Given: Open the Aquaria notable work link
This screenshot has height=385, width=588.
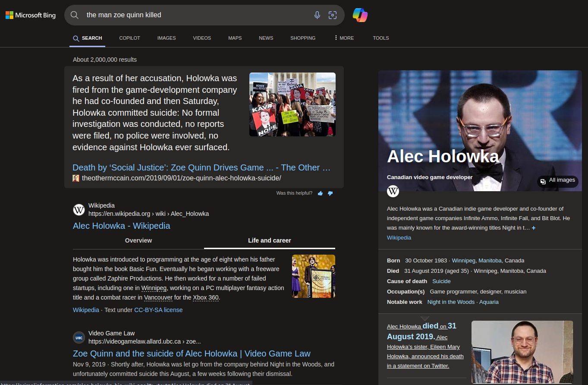Looking at the screenshot, I should pos(488,302).
